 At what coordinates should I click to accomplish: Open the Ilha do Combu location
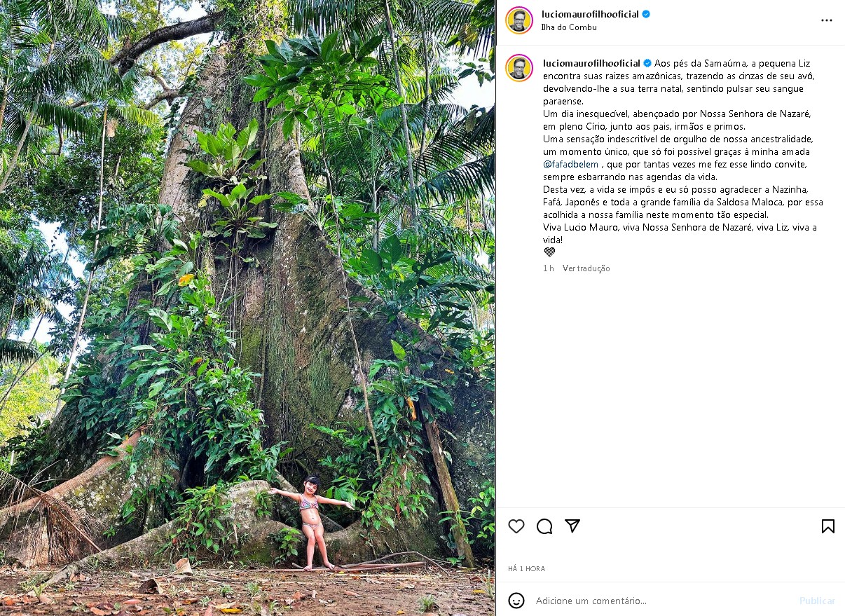[x=569, y=27]
